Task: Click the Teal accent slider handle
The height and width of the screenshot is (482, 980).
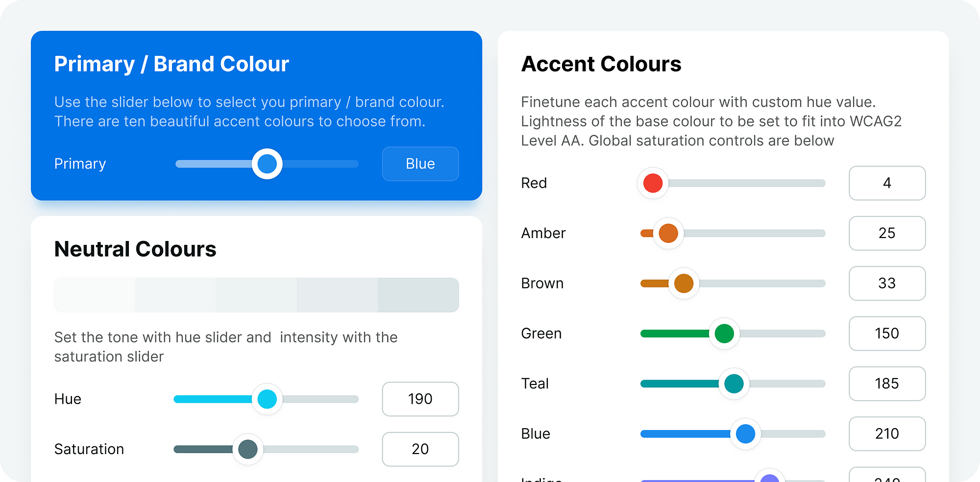Action: [x=734, y=384]
